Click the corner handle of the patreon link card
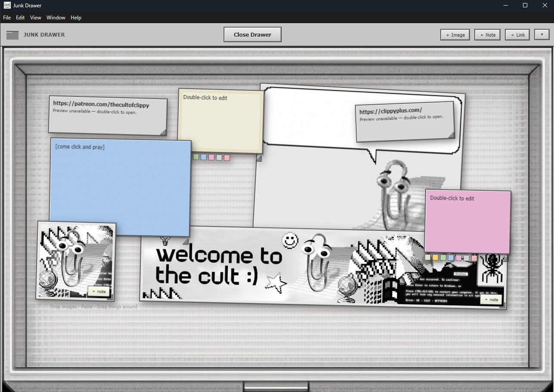This screenshot has width=554, height=392. tap(163, 132)
